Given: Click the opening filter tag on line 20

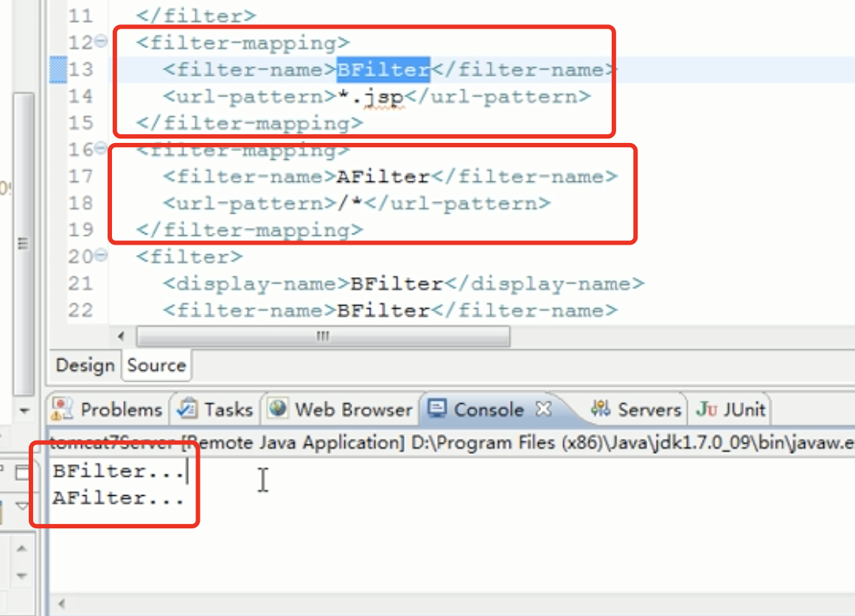Looking at the screenshot, I should coord(189,256).
